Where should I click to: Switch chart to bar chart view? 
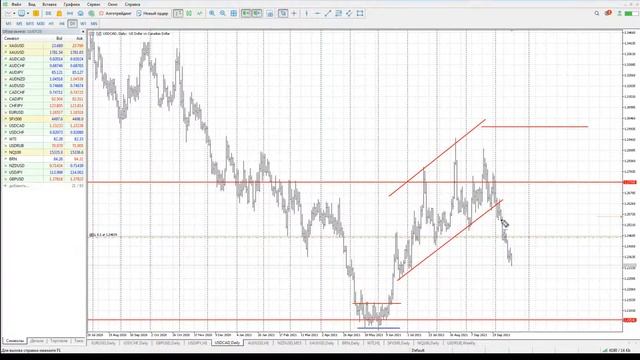click(178, 13)
